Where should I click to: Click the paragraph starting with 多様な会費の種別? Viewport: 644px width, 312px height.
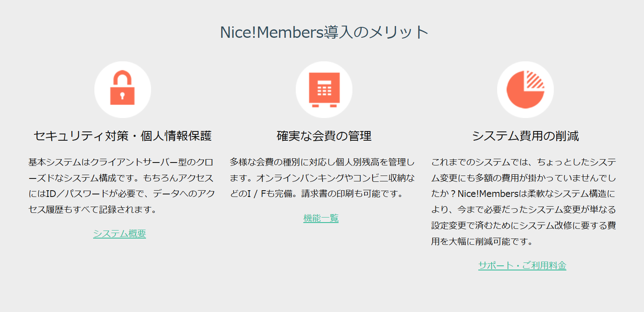click(322, 178)
